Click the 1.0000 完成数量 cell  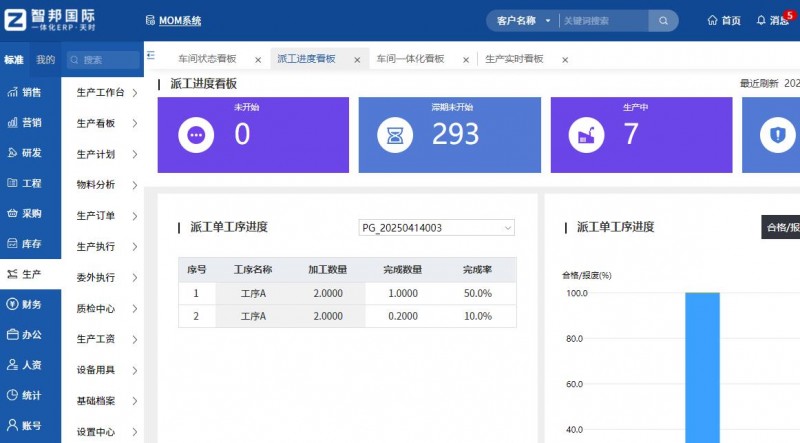(x=403, y=293)
